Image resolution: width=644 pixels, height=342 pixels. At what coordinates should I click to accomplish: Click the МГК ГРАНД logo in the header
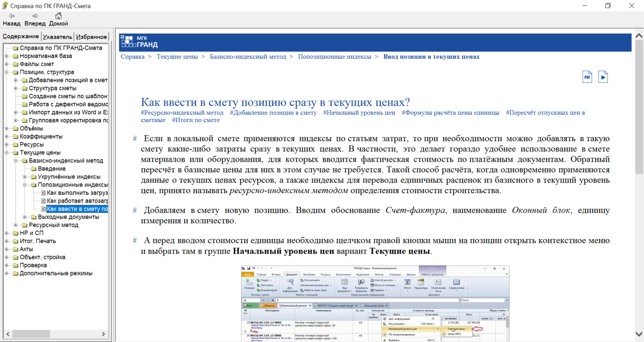140,42
